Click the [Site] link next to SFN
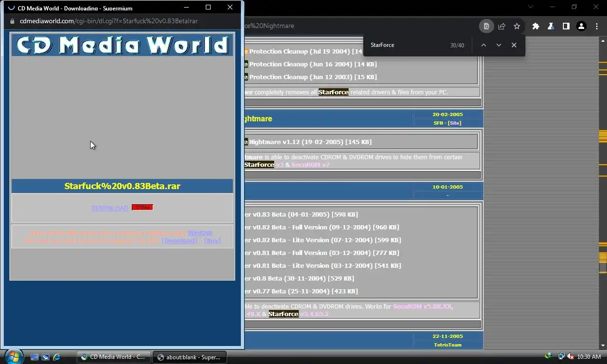607x364 pixels. (x=454, y=123)
